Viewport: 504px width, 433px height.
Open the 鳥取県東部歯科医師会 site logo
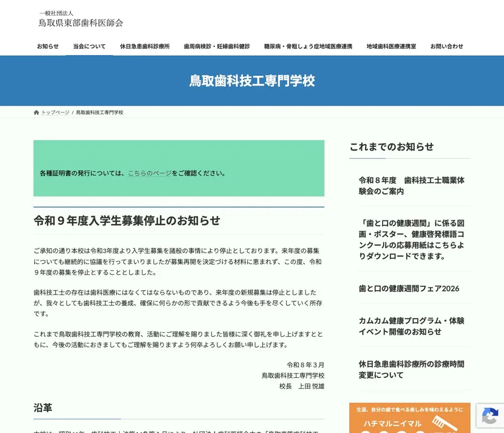80,19
